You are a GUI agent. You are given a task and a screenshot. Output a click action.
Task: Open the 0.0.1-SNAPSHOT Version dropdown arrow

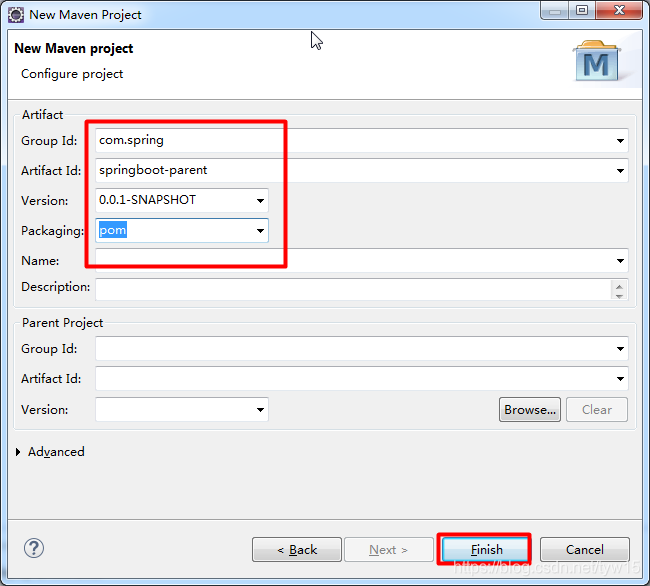coord(260,201)
